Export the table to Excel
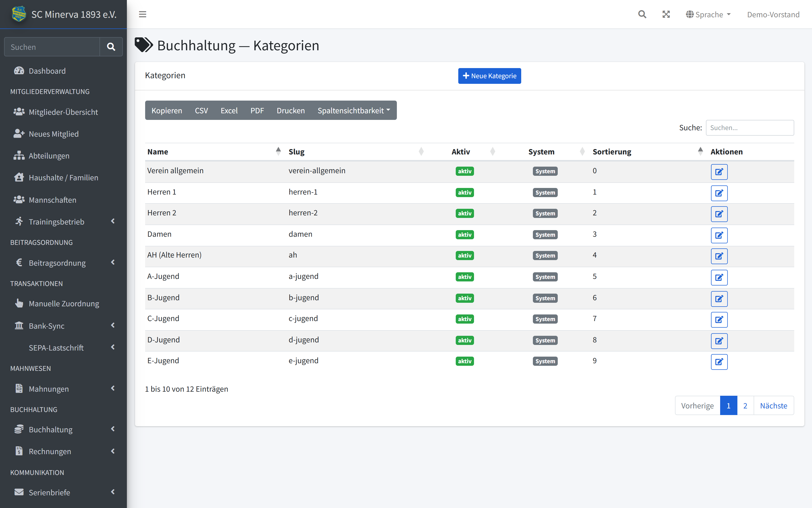 229,110
